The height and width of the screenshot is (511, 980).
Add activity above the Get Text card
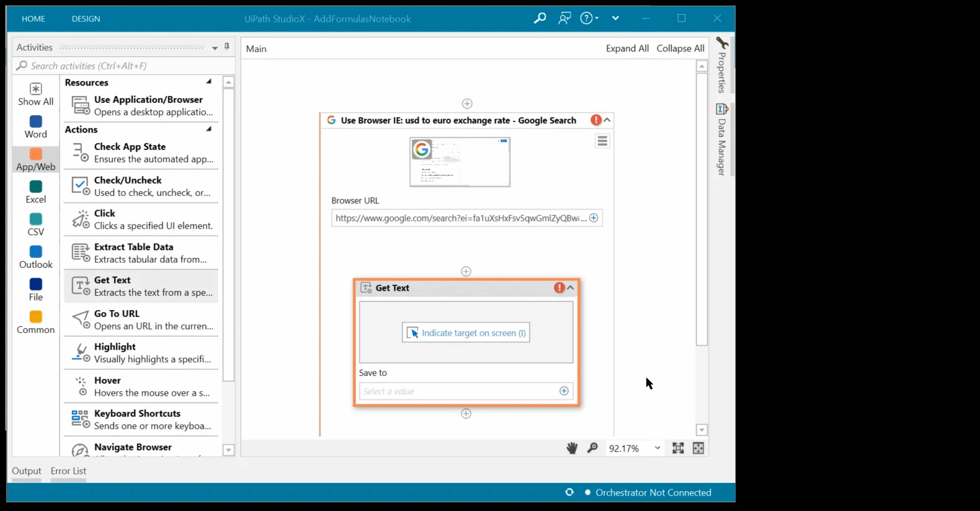click(x=466, y=271)
